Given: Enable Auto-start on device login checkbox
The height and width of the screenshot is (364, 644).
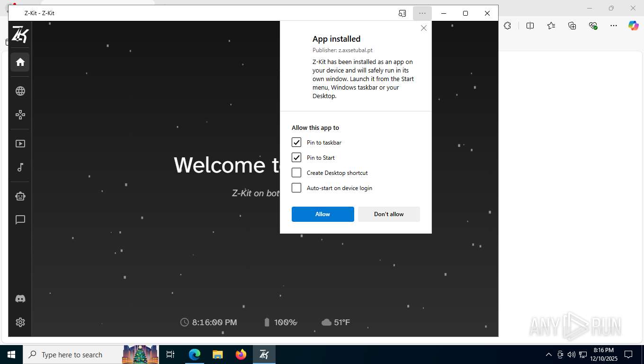Looking at the screenshot, I should point(296,188).
